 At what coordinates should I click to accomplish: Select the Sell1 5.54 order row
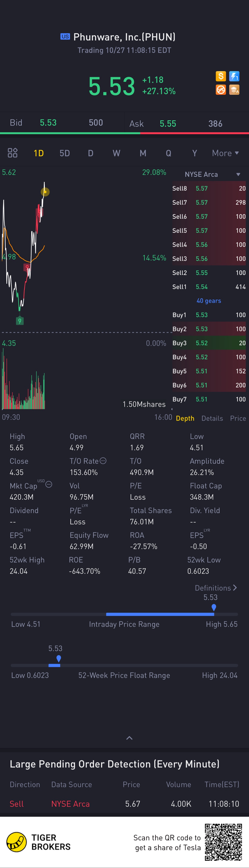tap(209, 287)
